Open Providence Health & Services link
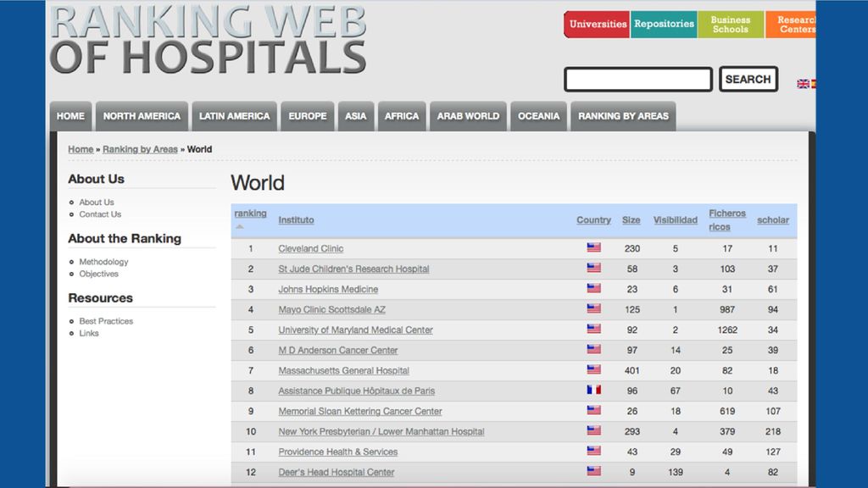 pyautogui.click(x=337, y=452)
